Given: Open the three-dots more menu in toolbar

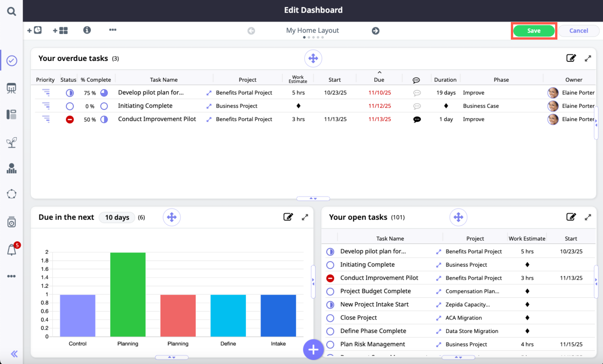Looking at the screenshot, I should (113, 30).
